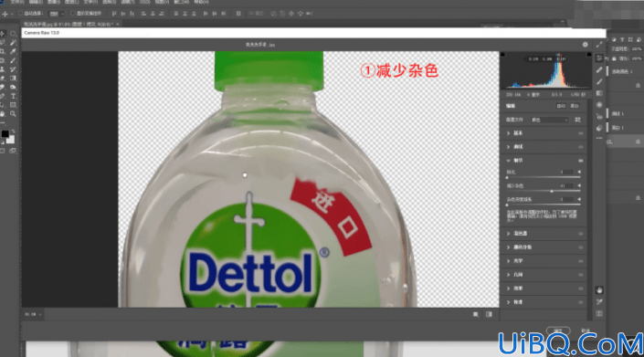Toggle shadow clipping warning on histogram
644x357 pixels.
coord(502,54)
